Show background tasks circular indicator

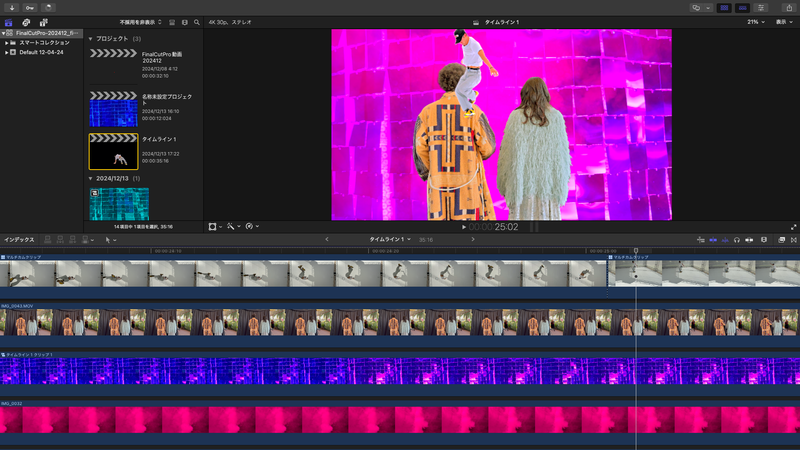click(x=48, y=8)
